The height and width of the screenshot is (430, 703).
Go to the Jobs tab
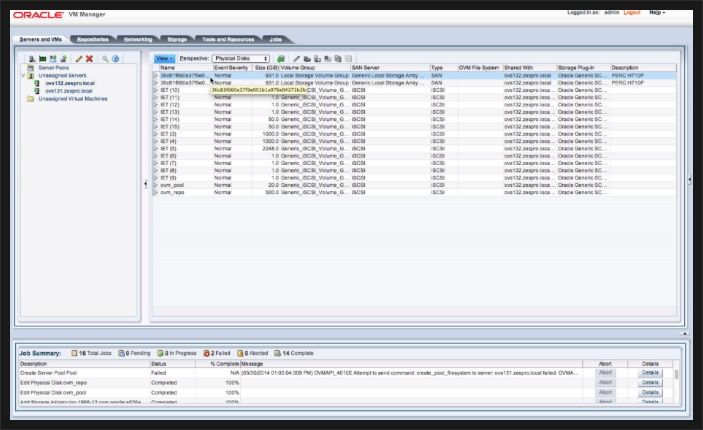[276, 39]
